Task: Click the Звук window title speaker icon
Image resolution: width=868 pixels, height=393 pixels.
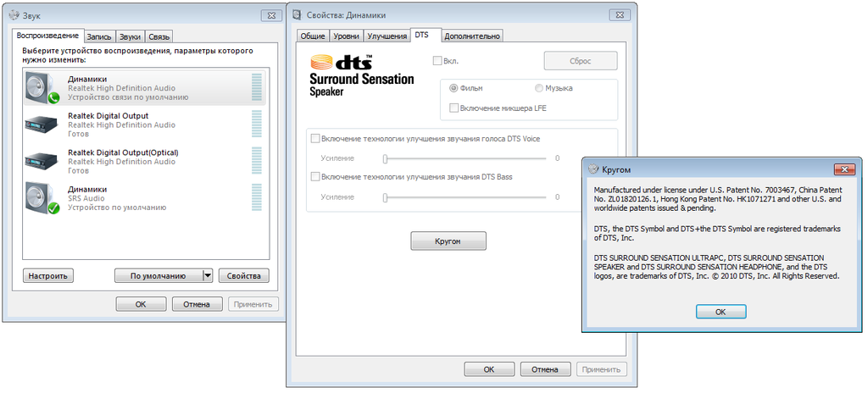Action: coord(14,15)
